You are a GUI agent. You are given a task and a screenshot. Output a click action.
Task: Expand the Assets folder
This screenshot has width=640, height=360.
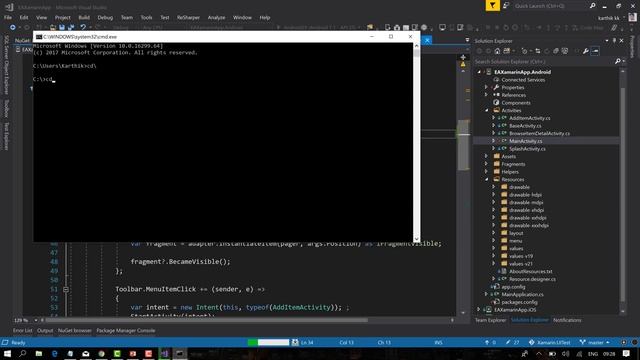tap(486, 156)
